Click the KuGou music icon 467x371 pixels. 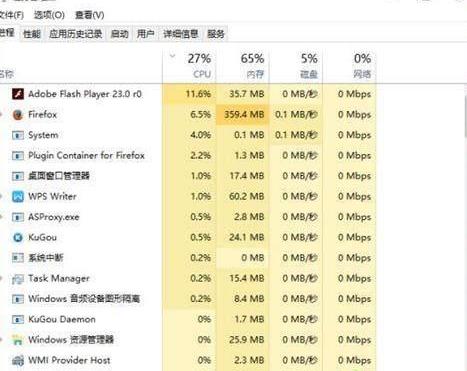[18, 238]
